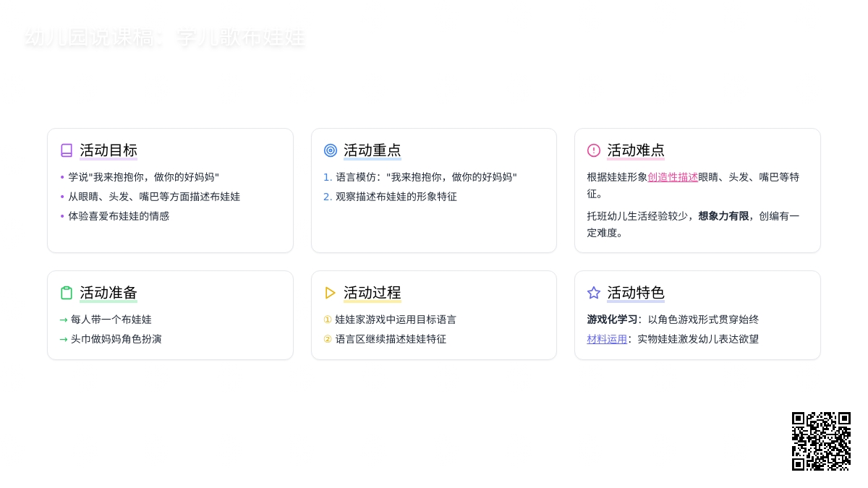Click the QR code image
Screen dimensions: 868x488
pyautogui.click(x=821, y=441)
